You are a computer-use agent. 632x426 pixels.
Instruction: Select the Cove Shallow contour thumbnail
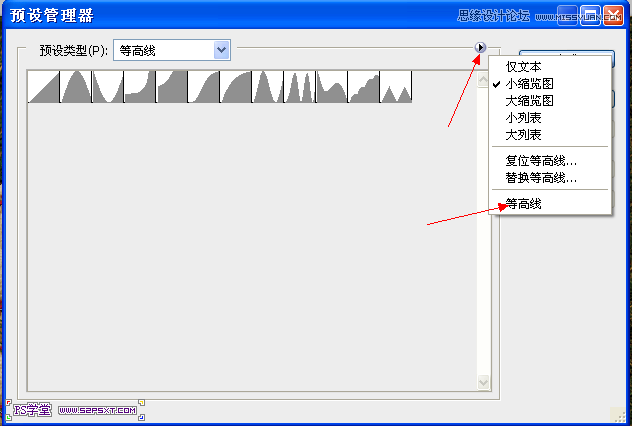[x=171, y=87]
